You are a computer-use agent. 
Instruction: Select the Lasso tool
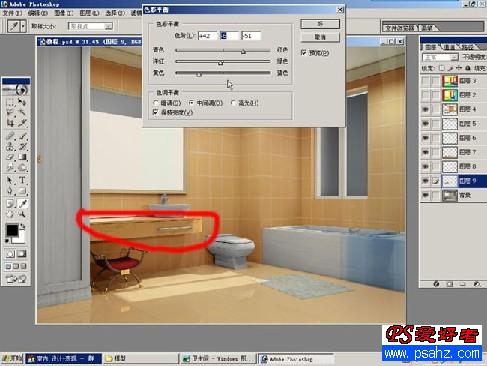[10, 112]
